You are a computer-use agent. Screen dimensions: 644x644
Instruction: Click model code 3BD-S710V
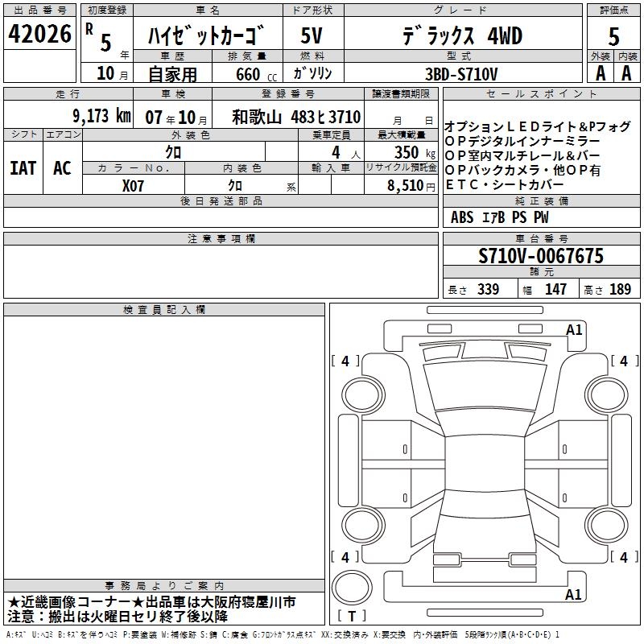[461, 74]
